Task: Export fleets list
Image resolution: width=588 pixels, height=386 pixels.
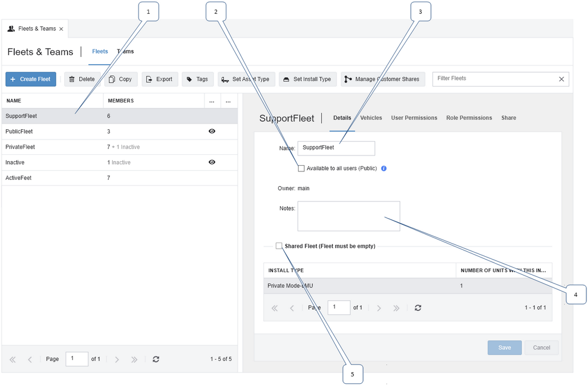Action: coord(160,79)
